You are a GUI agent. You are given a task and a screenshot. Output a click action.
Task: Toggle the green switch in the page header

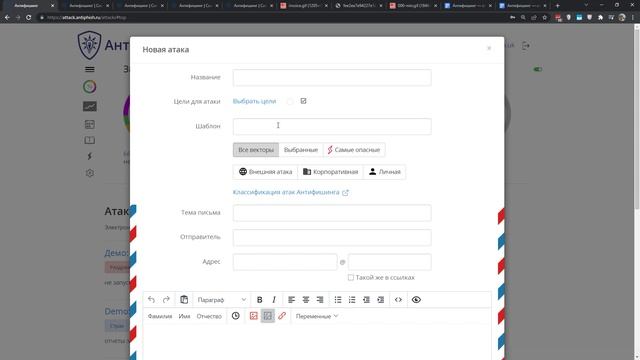click(x=538, y=69)
